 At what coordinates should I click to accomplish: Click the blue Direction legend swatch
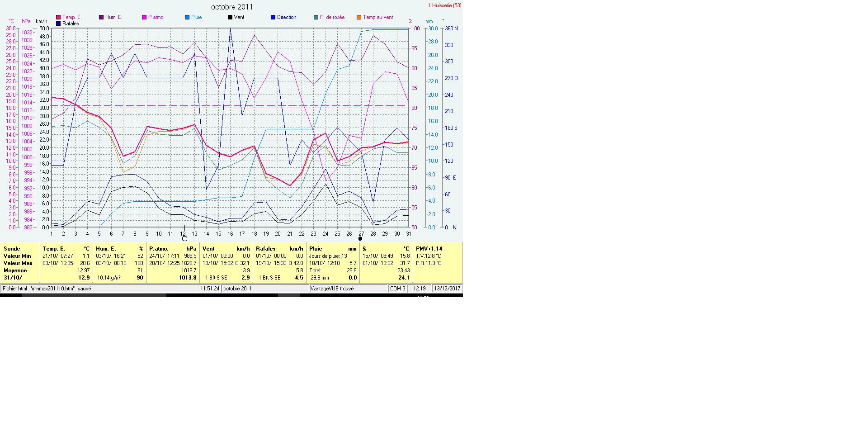[273, 17]
